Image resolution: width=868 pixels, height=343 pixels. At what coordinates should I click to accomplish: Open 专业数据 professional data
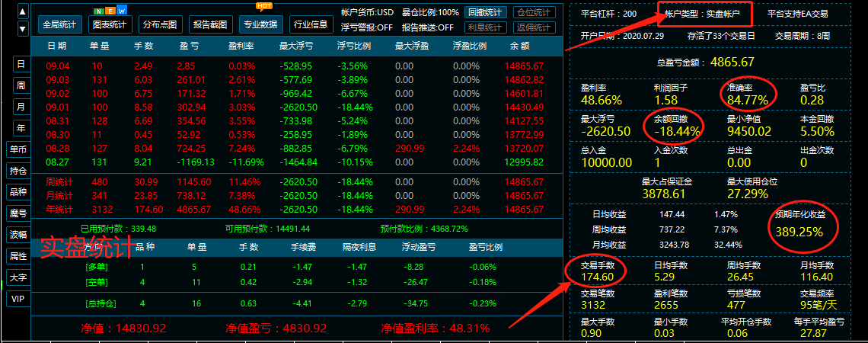260,24
